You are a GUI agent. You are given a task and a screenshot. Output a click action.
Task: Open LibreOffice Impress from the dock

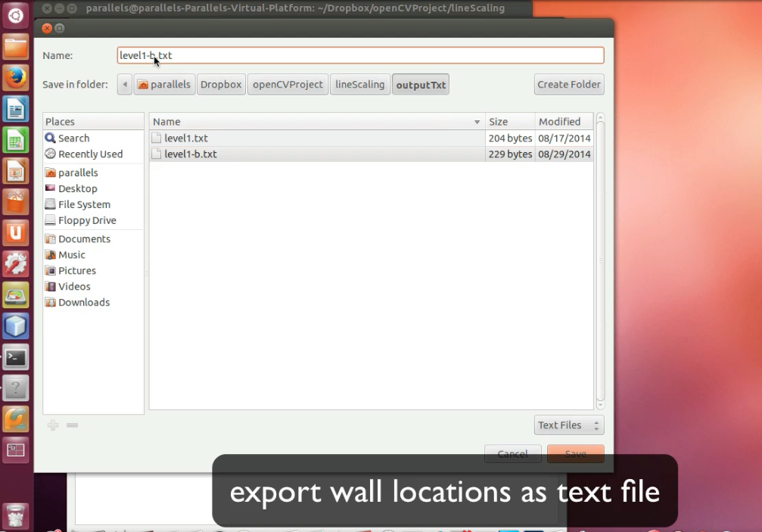pyautogui.click(x=15, y=171)
